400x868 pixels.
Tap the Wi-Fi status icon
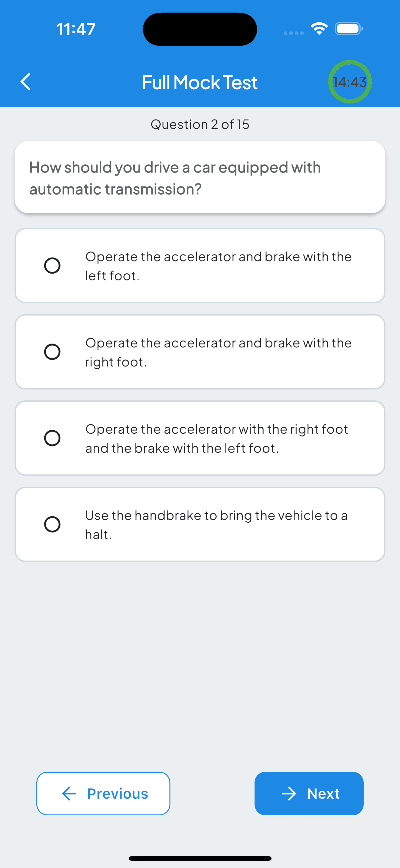pyautogui.click(x=319, y=29)
